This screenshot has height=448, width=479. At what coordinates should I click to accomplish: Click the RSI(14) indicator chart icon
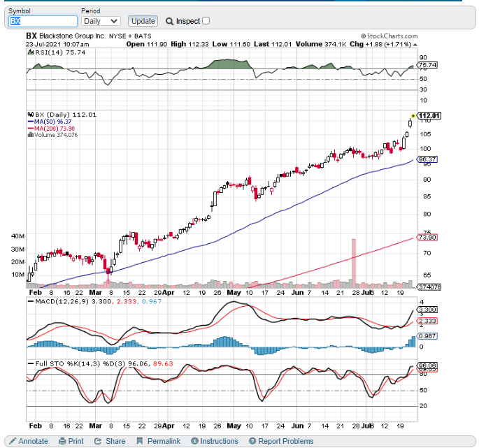31,52
